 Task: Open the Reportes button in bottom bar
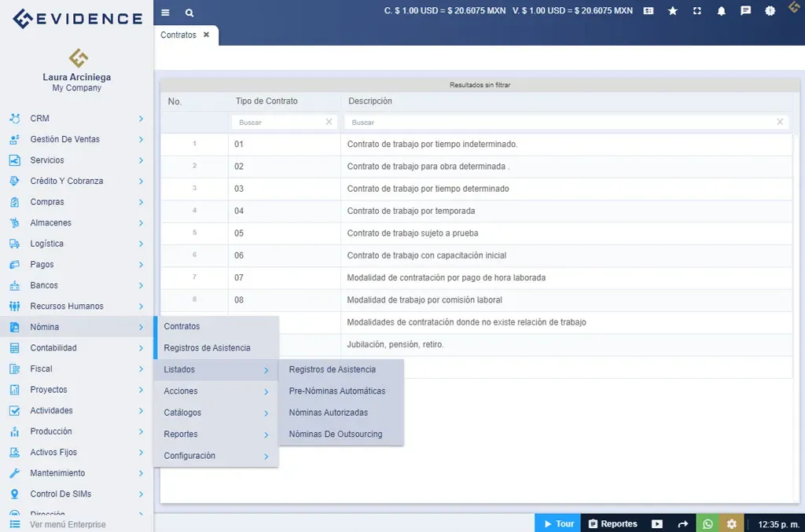click(x=612, y=523)
